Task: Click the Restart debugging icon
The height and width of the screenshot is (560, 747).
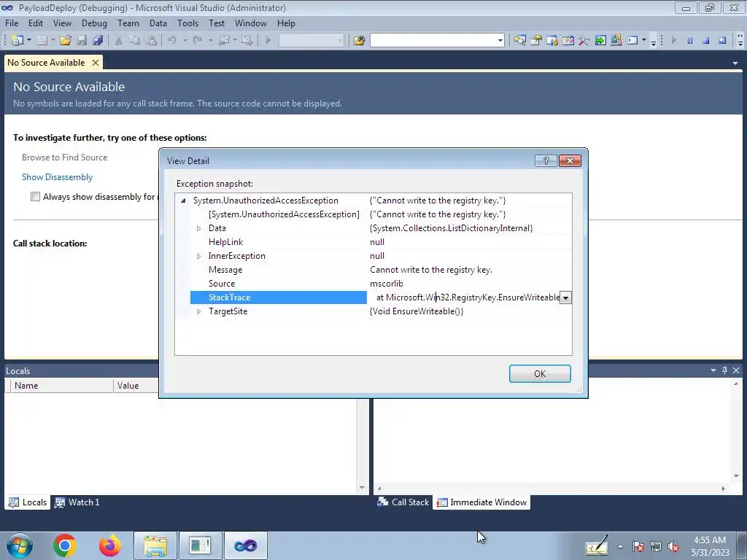Action: pos(722,41)
